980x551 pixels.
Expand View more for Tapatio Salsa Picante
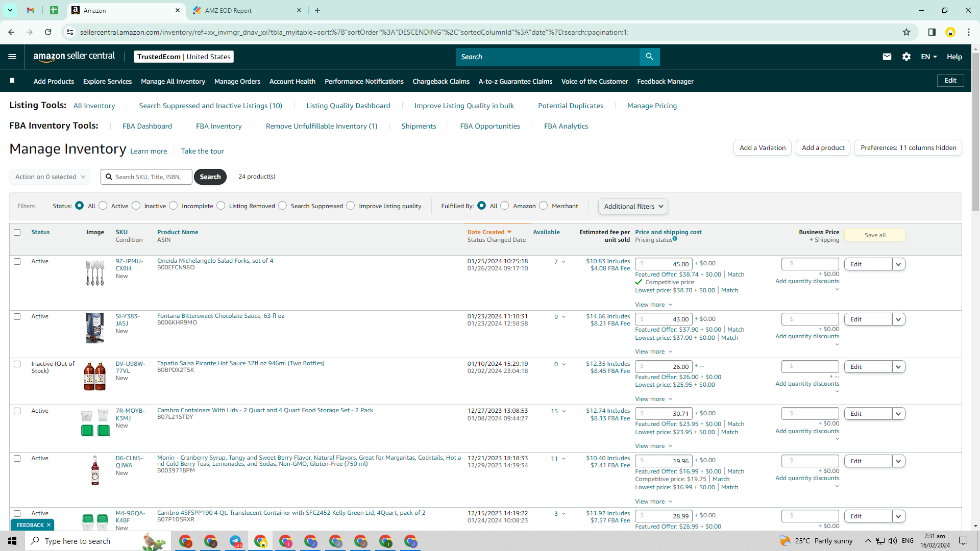[x=654, y=399]
